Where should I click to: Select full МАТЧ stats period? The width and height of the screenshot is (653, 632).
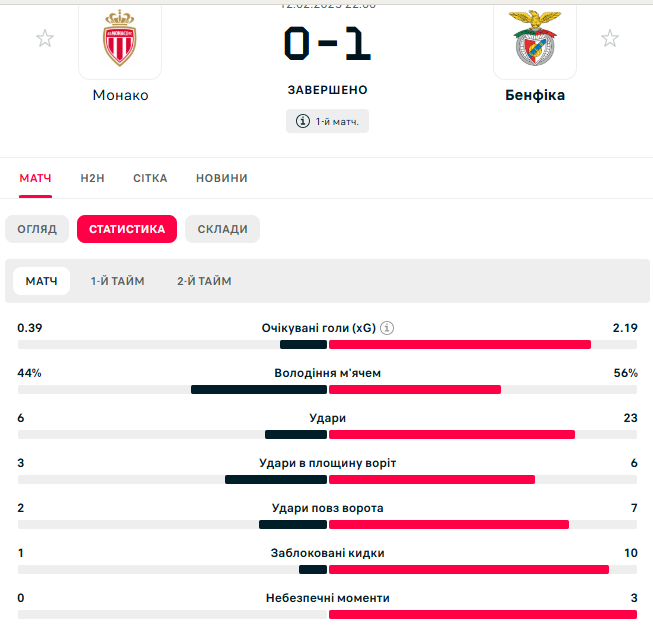(42, 281)
